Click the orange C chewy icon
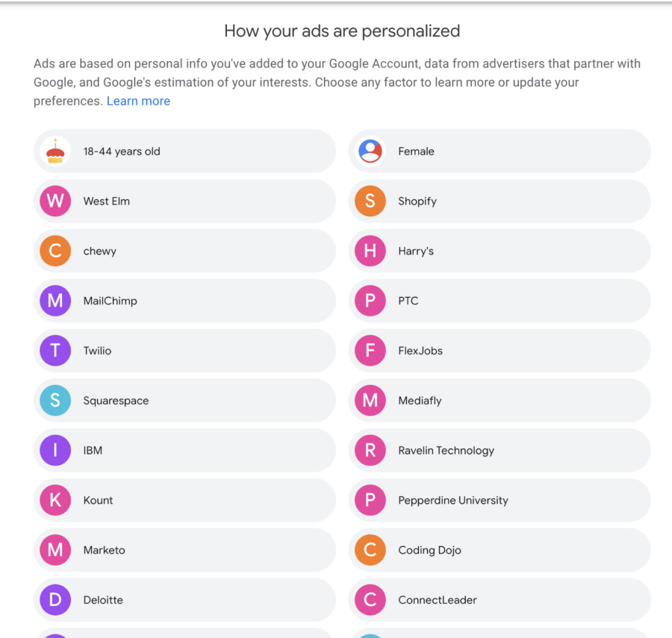The width and height of the screenshot is (672, 638). pyautogui.click(x=55, y=251)
